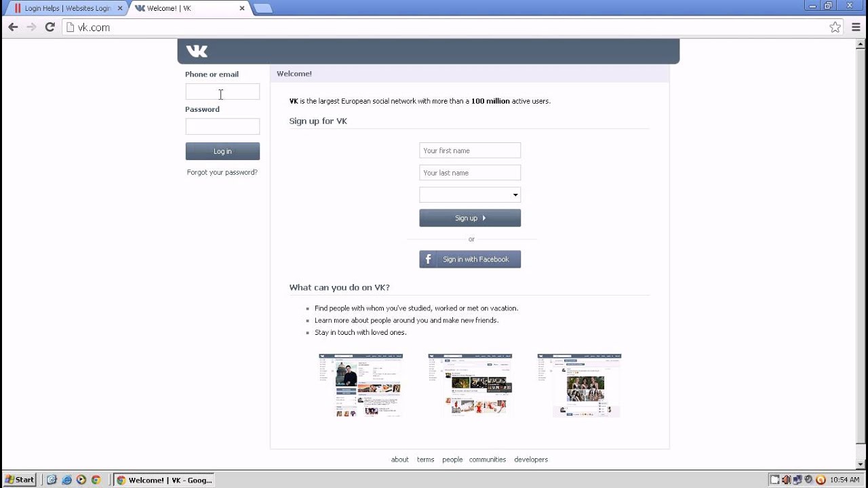The image size is (868, 488).
Task: Click the Sign up for VK heading
Action: pyautogui.click(x=318, y=121)
